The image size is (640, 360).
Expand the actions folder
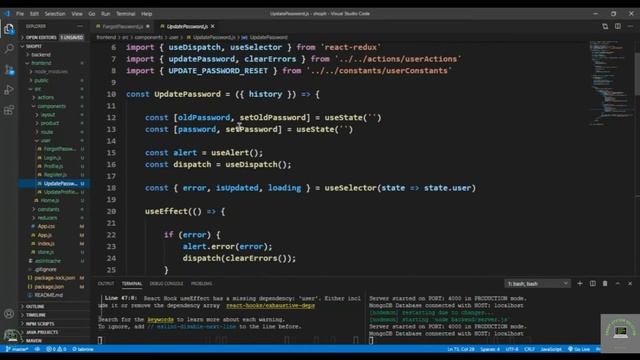coord(45,98)
